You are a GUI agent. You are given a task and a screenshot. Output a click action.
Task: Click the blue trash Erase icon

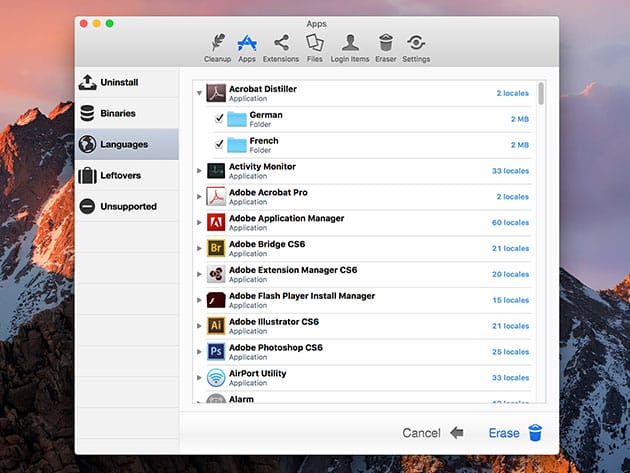click(535, 433)
